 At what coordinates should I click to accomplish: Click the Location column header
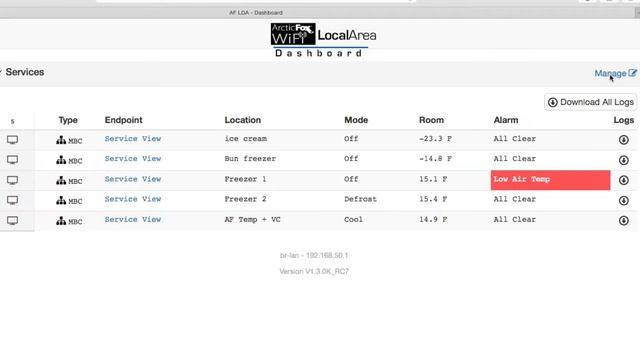pos(242,120)
